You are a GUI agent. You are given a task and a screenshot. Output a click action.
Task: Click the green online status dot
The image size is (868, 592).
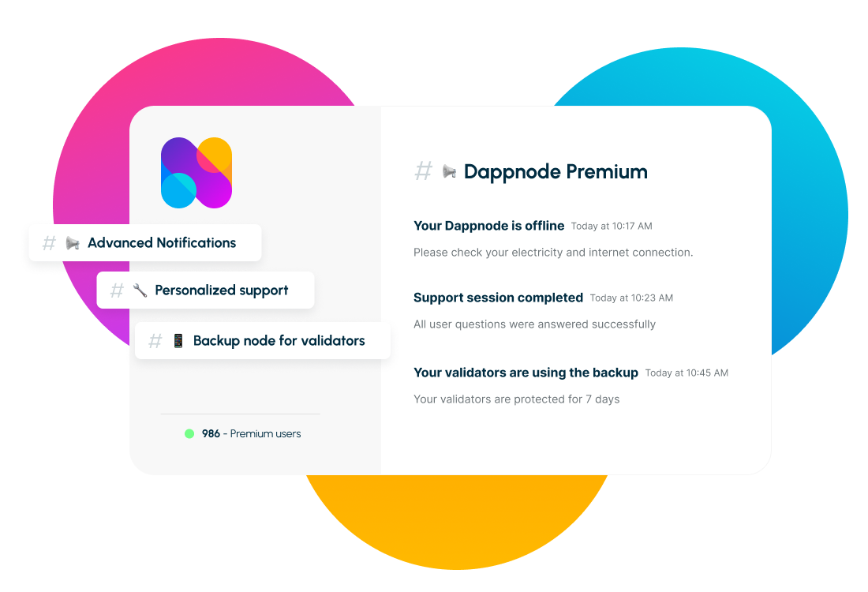coord(189,433)
